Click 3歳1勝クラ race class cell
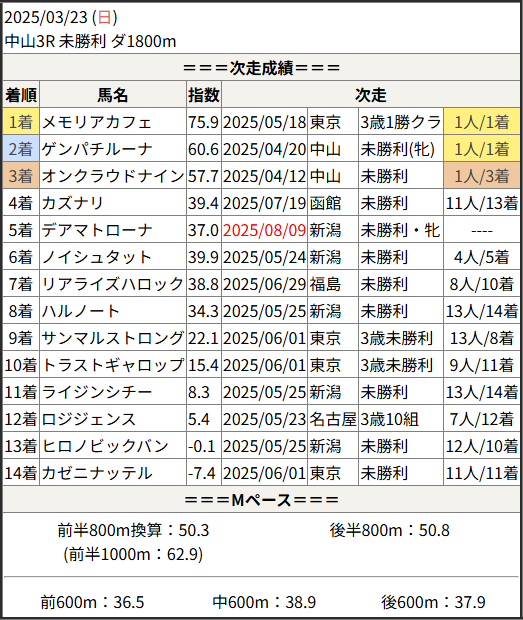This screenshot has width=523, height=620. point(401,122)
